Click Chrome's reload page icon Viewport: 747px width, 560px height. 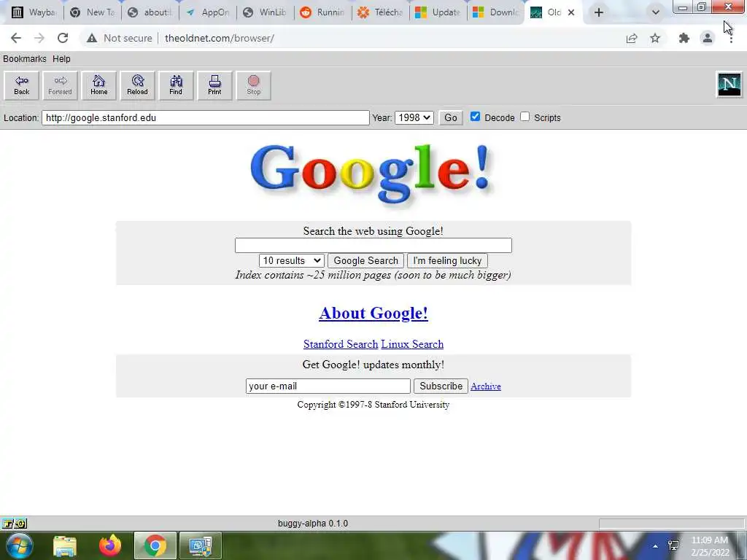pos(63,38)
